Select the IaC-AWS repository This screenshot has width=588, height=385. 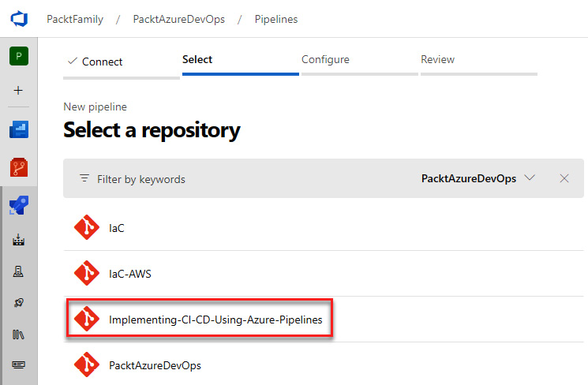324,273
